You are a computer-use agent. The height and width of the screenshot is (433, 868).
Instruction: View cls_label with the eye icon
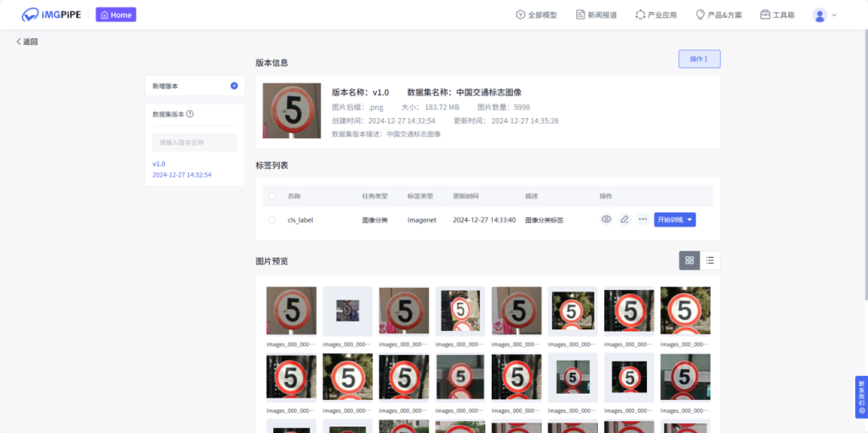pyautogui.click(x=607, y=219)
